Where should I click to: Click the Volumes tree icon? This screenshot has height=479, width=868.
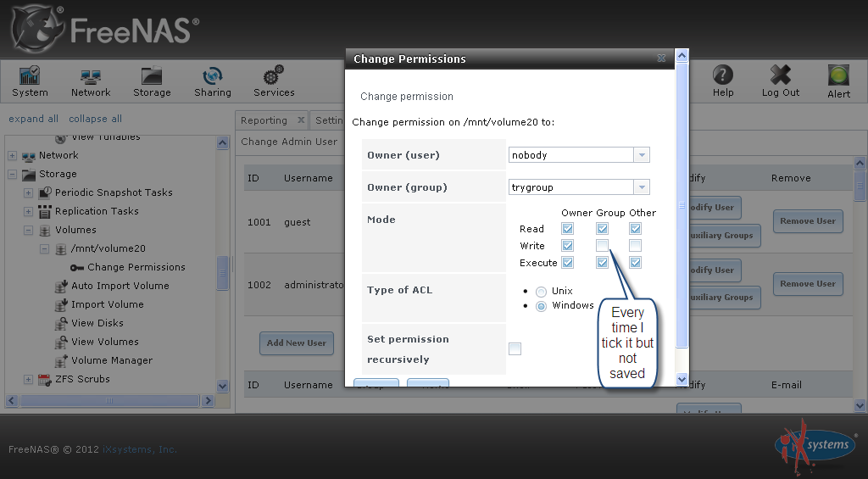[45, 231]
